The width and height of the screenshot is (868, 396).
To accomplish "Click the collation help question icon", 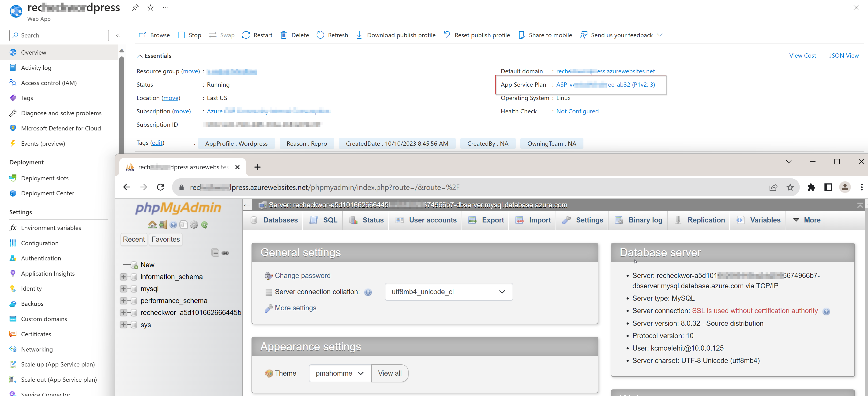I will click(x=368, y=292).
